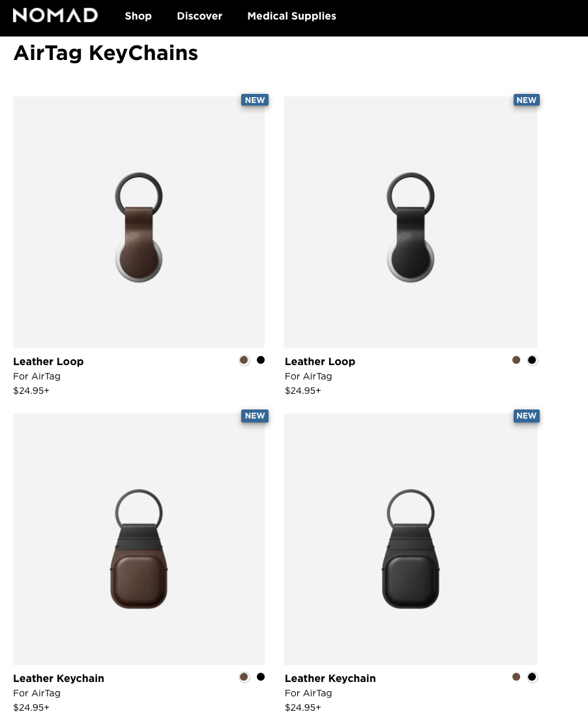This screenshot has height=725, width=588.
Task: Choose black swatch on first Leather Keychain
Action: (x=261, y=677)
